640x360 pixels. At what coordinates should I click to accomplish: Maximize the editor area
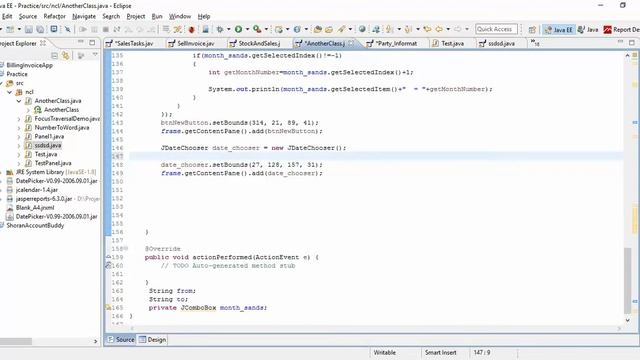[x=632, y=42]
